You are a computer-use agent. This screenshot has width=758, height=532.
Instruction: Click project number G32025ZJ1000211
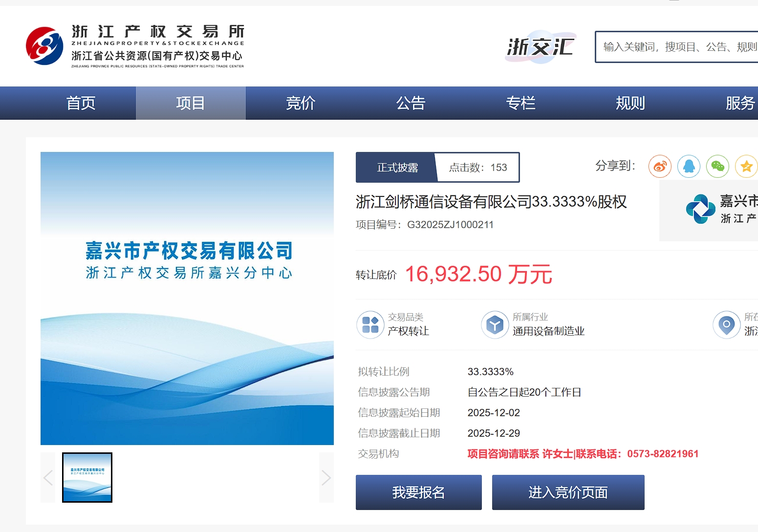(450, 225)
